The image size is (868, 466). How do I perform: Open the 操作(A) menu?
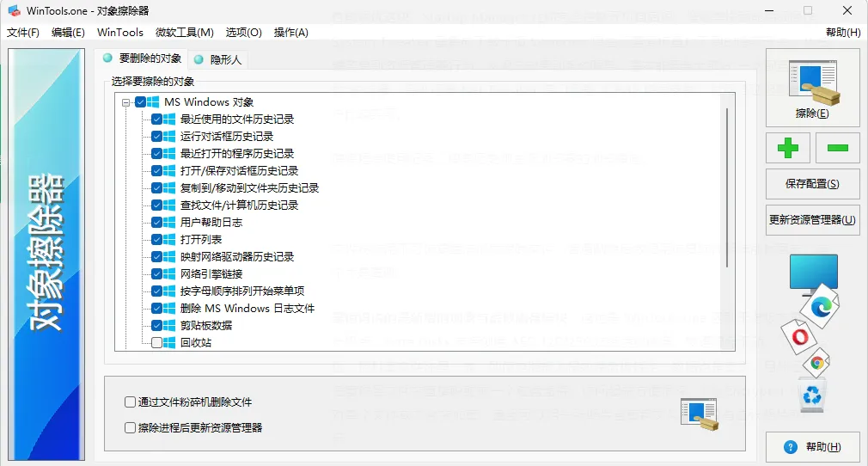291,33
